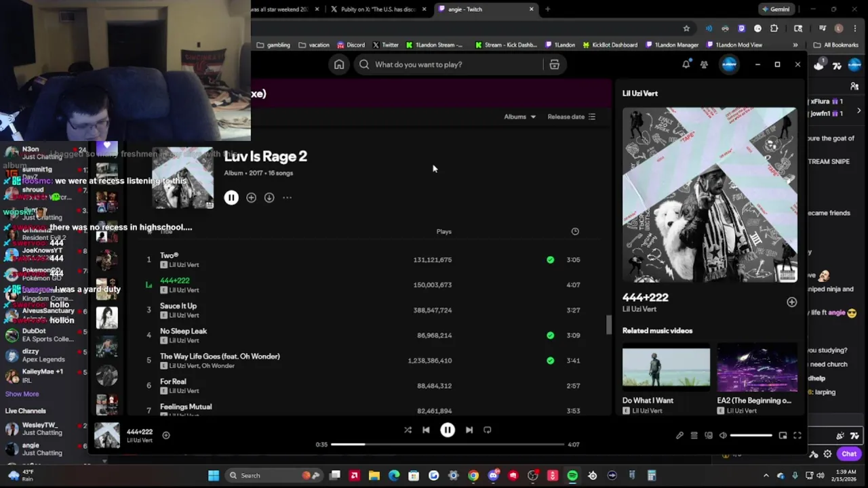Viewport: 868px width, 488px height.
Task: Open the Gemini button in Chrome
Action: pos(776,9)
